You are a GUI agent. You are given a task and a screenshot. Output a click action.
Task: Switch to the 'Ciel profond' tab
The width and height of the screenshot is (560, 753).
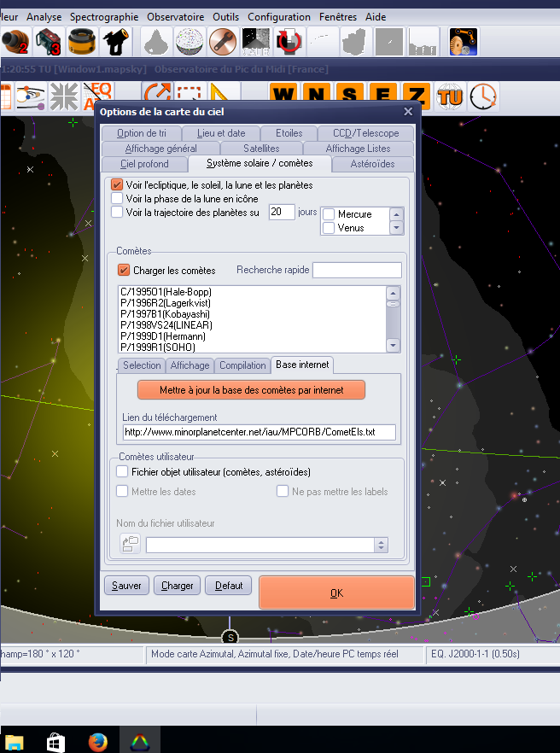143,163
